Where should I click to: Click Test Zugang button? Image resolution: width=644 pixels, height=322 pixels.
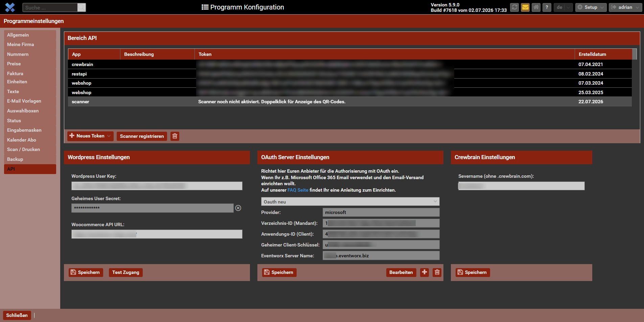125,272
